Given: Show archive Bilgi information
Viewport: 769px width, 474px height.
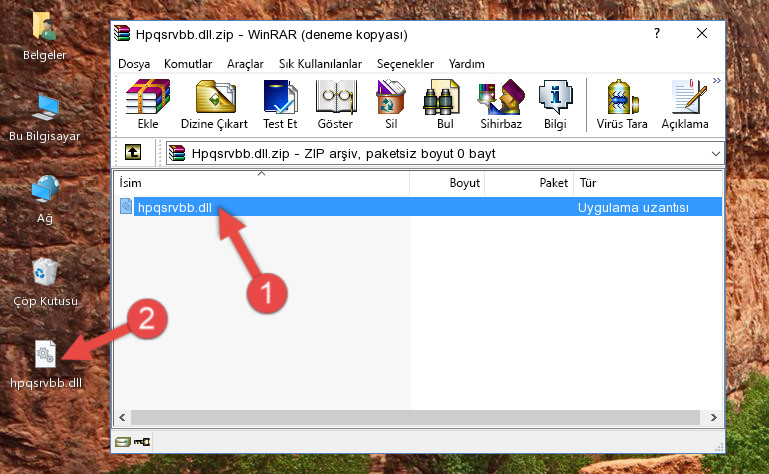Looking at the screenshot, I should point(555,105).
